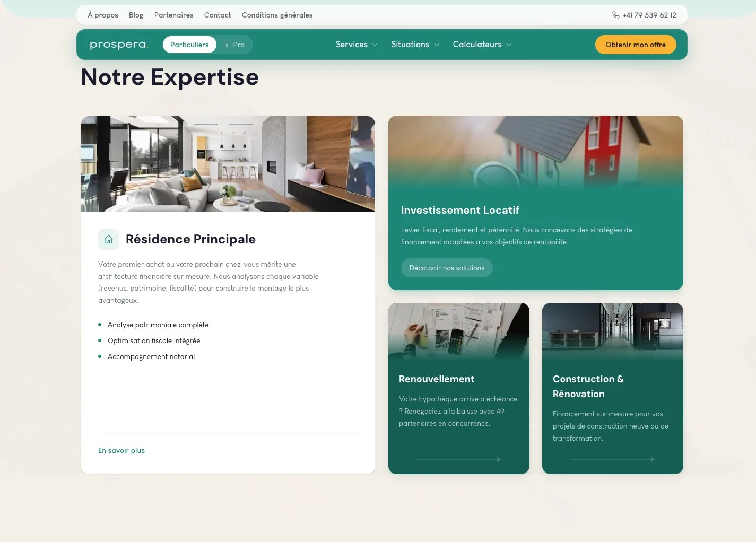Go to the Blog page

[x=136, y=15]
